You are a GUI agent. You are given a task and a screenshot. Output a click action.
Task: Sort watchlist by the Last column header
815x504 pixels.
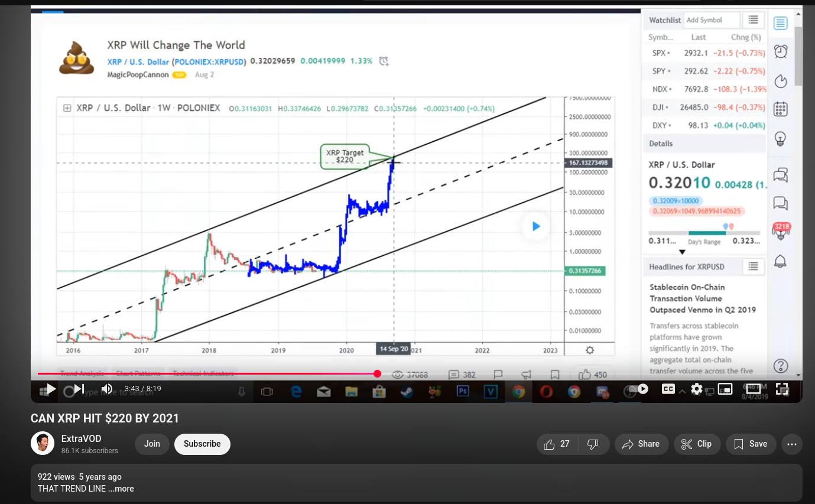pyautogui.click(x=699, y=37)
